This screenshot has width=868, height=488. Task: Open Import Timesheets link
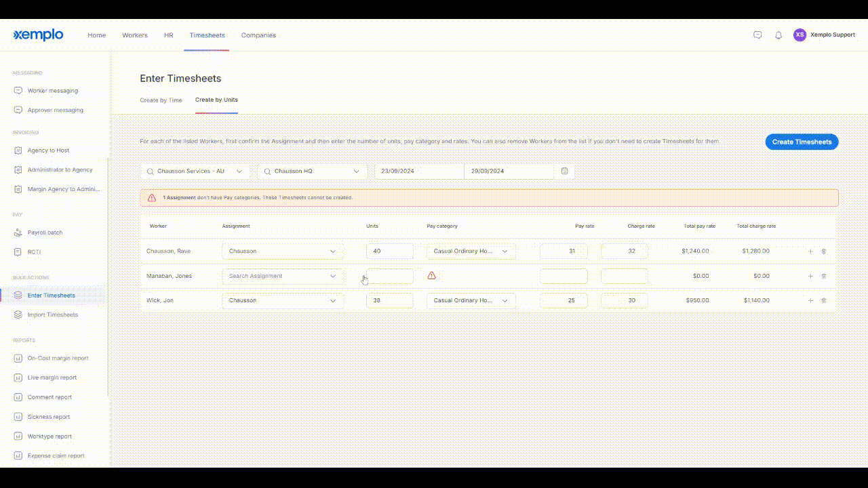[53, 314]
